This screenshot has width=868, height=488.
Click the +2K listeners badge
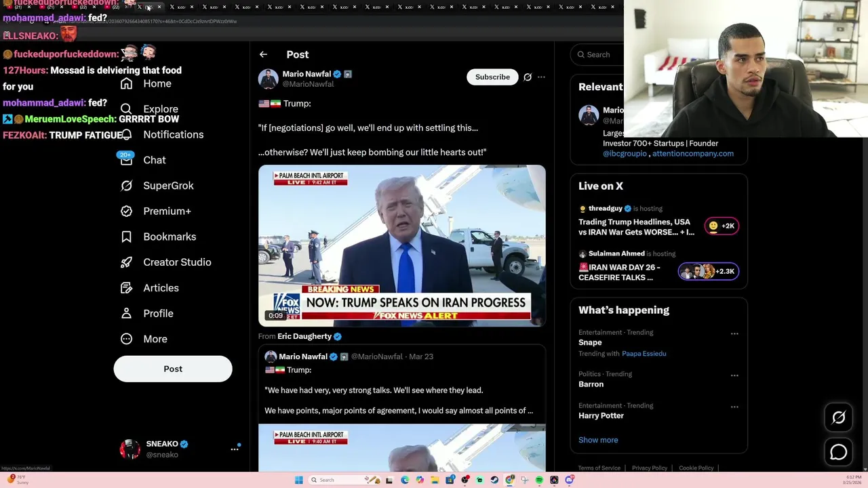(722, 226)
